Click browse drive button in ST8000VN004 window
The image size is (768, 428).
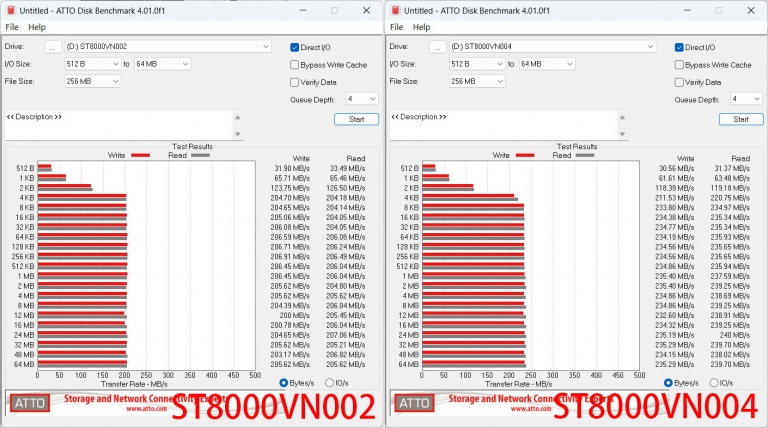437,47
